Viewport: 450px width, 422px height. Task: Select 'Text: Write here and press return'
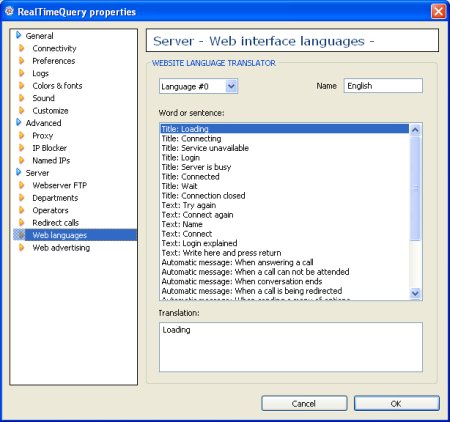285,253
